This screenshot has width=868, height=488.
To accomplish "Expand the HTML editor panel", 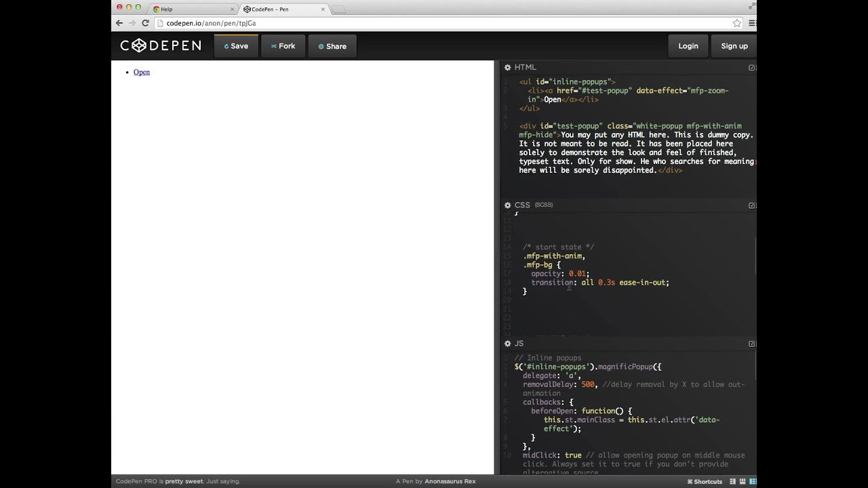I will pos(751,68).
